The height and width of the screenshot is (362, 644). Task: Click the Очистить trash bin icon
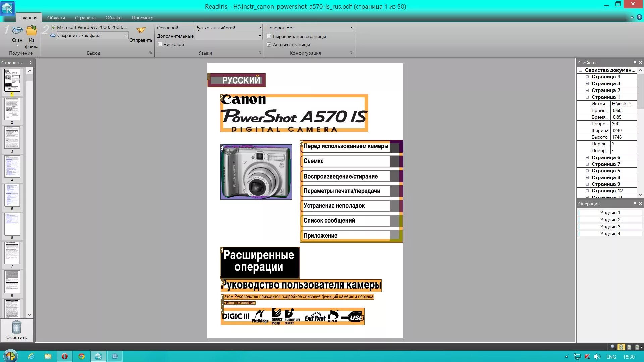pos(16,327)
